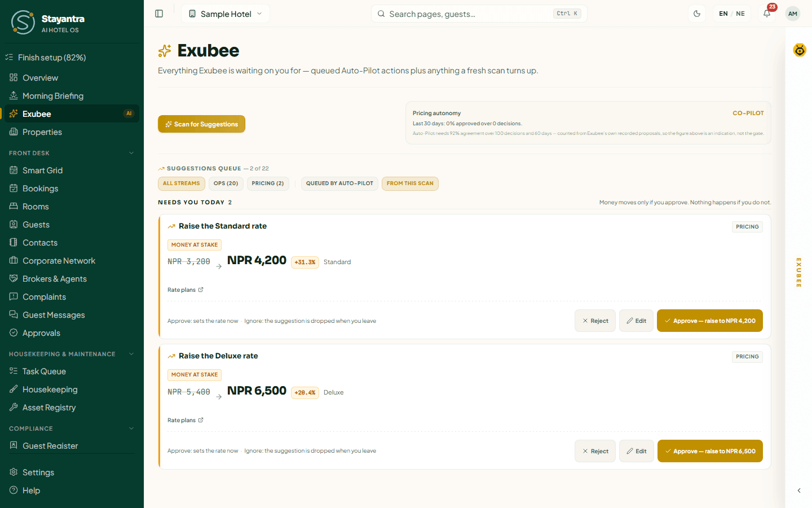Collapse Housekeeping & Maintenance section
This screenshot has width=812, height=508.
[x=72, y=354]
